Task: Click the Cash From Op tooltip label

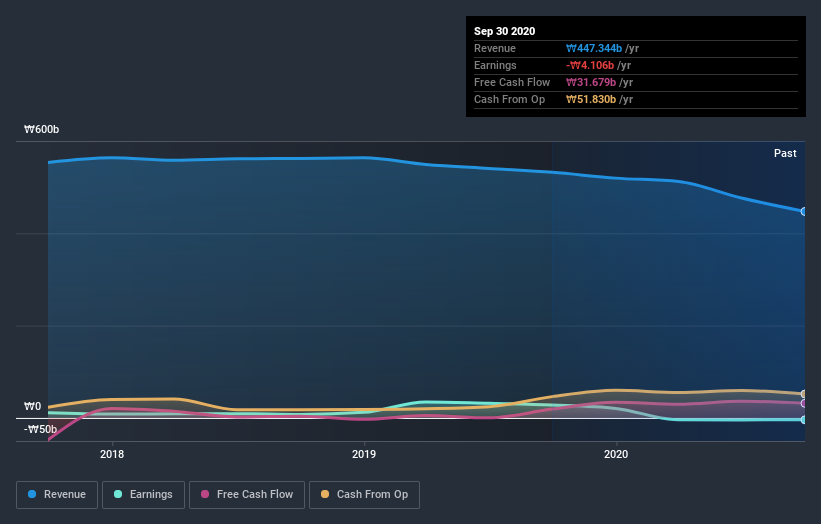Action: tap(509, 99)
